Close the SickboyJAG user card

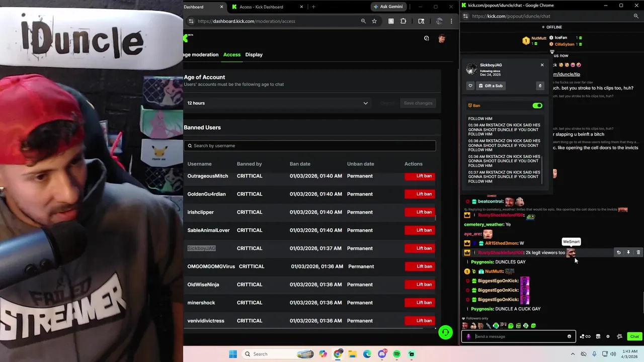pos(542,65)
